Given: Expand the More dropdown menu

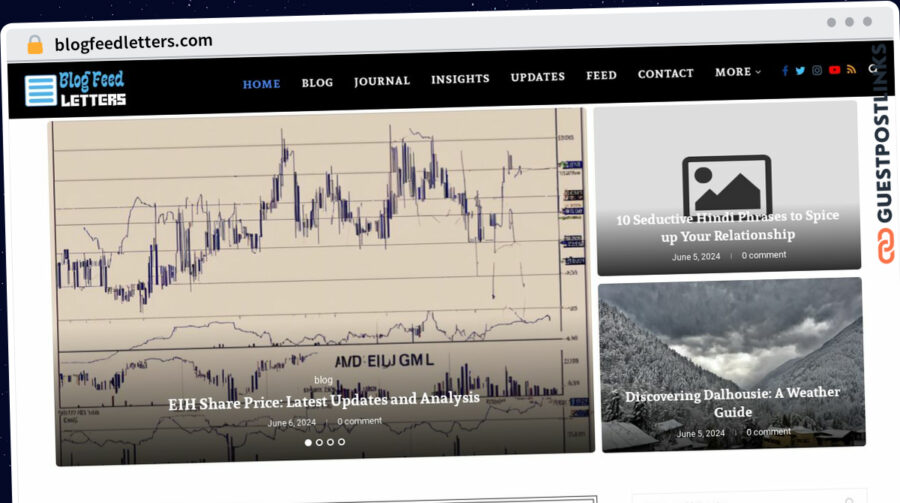Looking at the screenshot, I should pos(738,72).
